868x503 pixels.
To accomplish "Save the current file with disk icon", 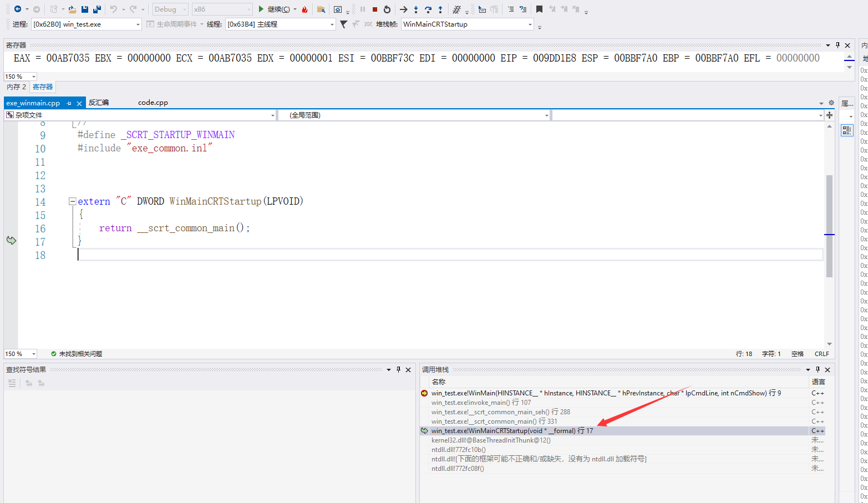I will 85,9.
